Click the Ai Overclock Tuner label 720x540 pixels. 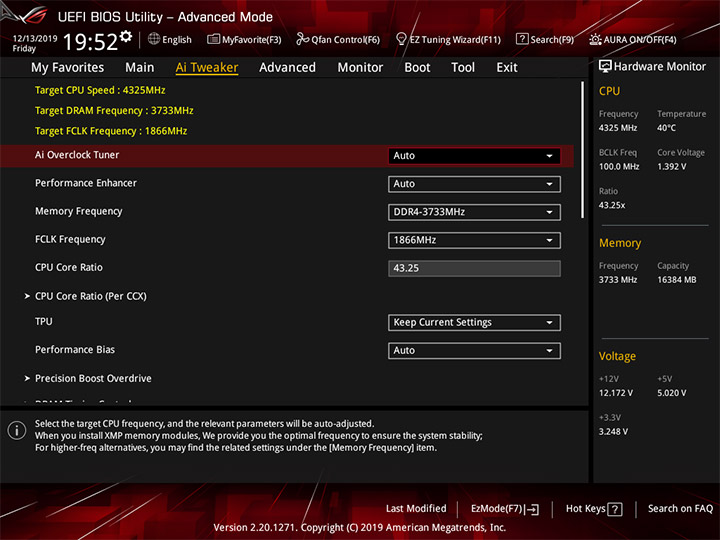[77, 155]
